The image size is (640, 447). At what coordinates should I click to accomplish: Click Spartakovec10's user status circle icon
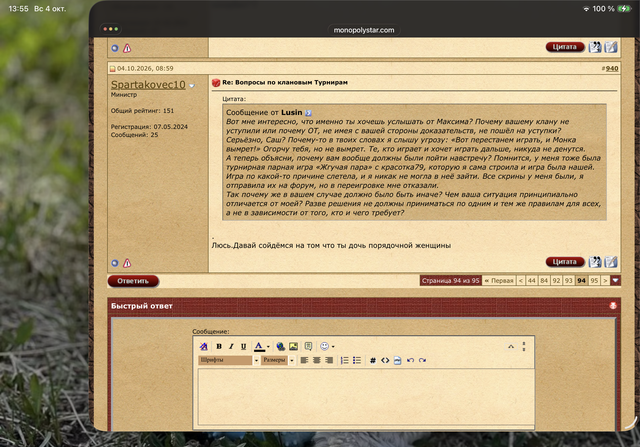115,263
